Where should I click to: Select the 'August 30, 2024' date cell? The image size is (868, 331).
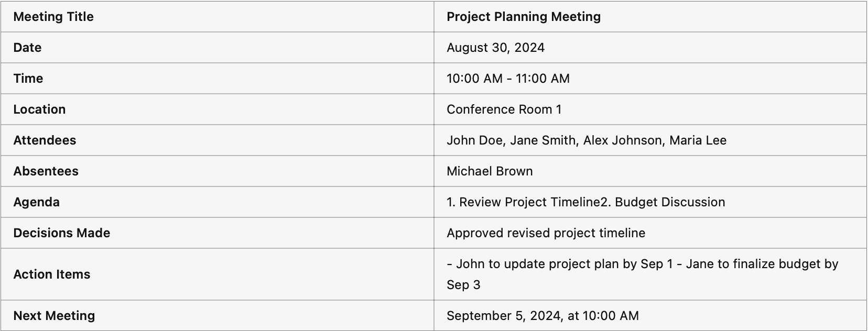pyautogui.click(x=650, y=48)
